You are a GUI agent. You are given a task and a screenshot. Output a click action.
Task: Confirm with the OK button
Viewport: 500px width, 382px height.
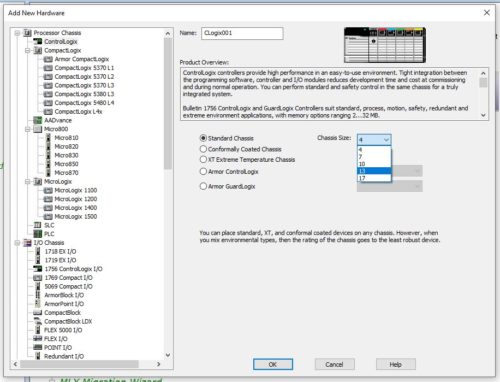tap(273, 364)
